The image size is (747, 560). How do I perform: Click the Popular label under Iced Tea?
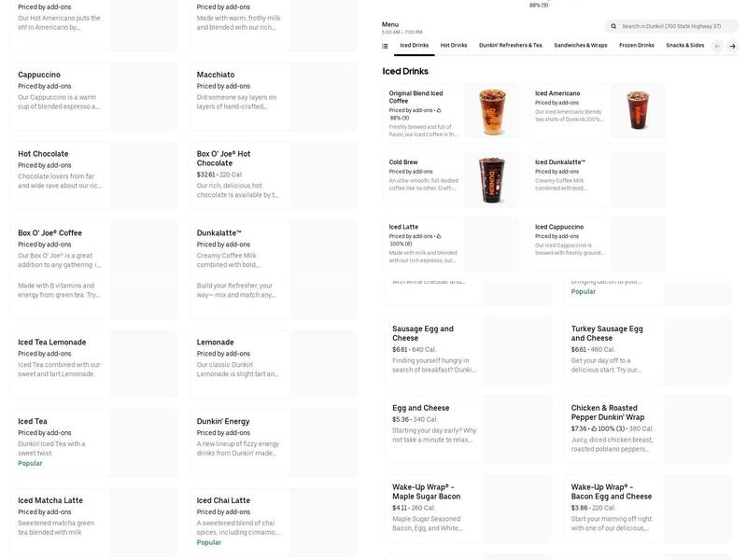click(30, 463)
